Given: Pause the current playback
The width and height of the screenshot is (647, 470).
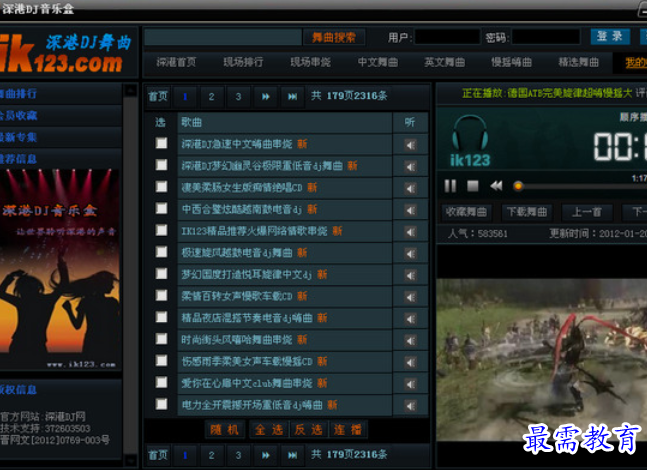Looking at the screenshot, I should click(450, 186).
